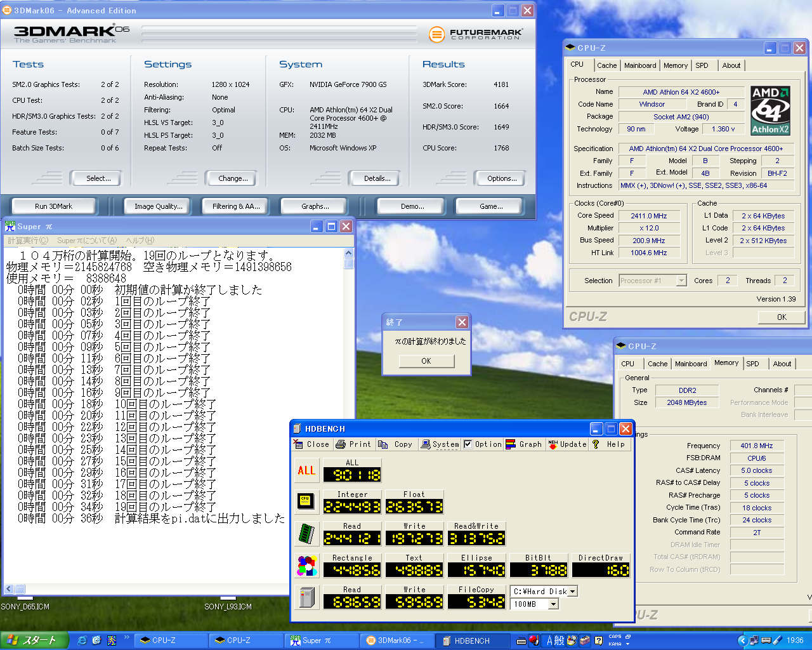Viewport: 812px width, 650px height.
Task: Open the Processor #1 selection dropdown
Action: coord(681,281)
